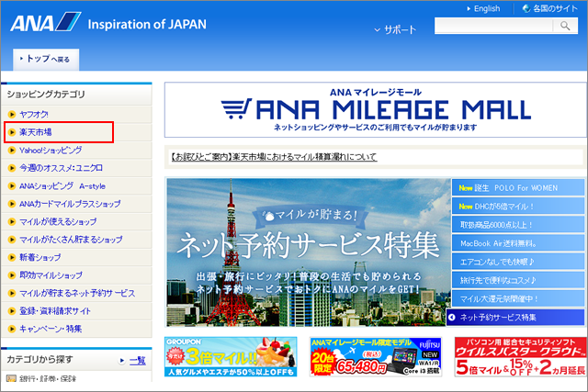The width and height of the screenshot is (588, 392).
Task: Open 今週のオススメ:ユニクロ
Action: tap(61, 168)
